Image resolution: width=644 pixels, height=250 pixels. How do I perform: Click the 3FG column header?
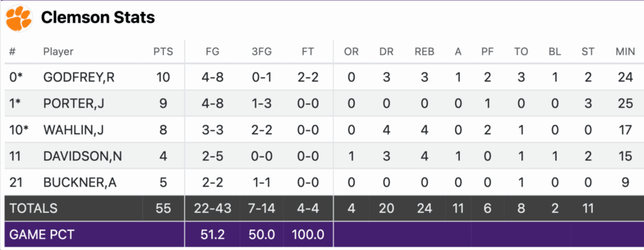point(262,52)
